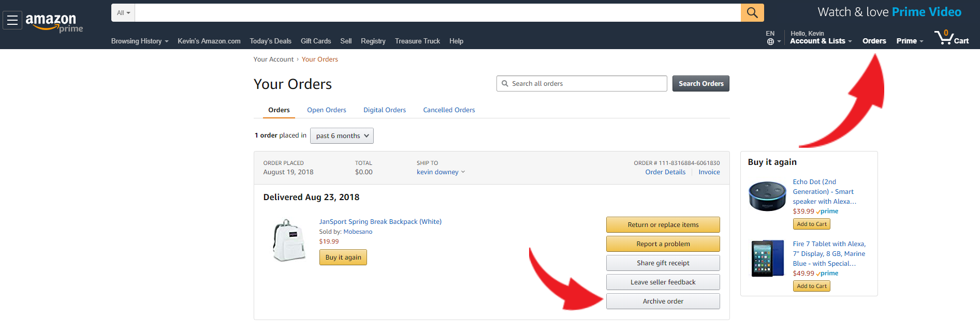Image resolution: width=980 pixels, height=333 pixels.
Task: Click the main Amazon search field
Action: click(x=438, y=12)
